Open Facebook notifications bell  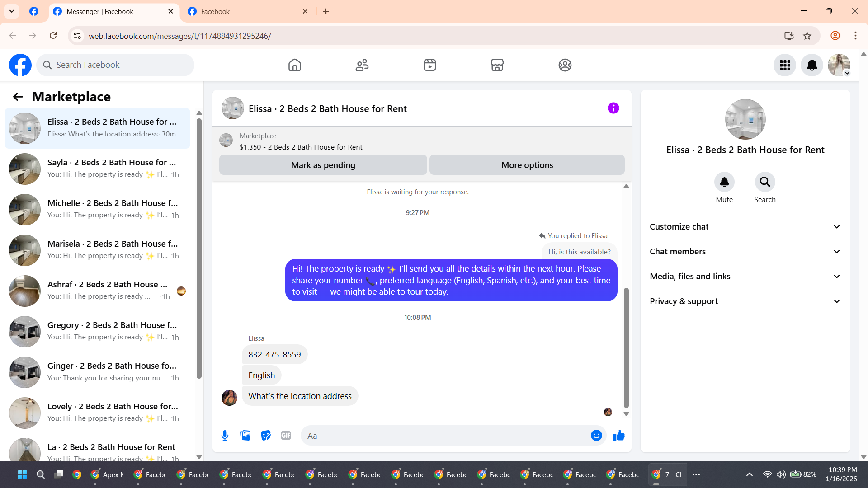[811, 65]
